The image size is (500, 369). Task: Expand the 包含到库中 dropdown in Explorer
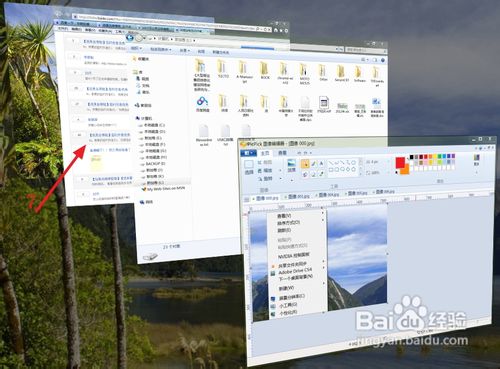coord(160,50)
